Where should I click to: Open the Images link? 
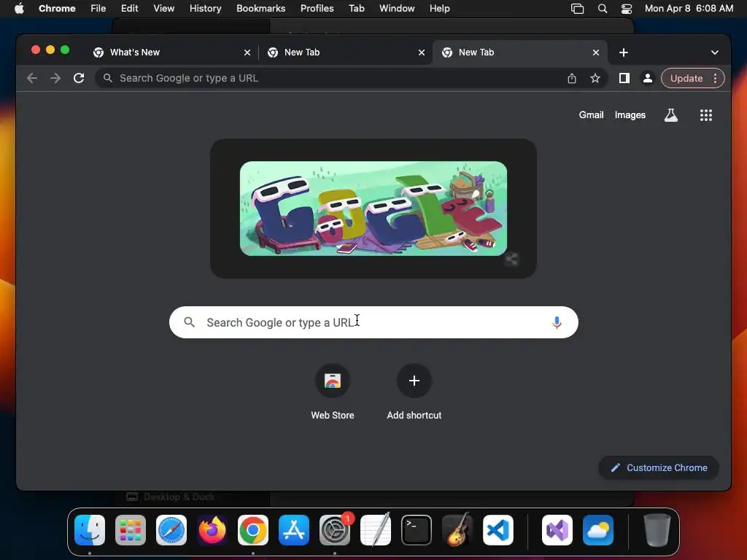click(630, 114)
